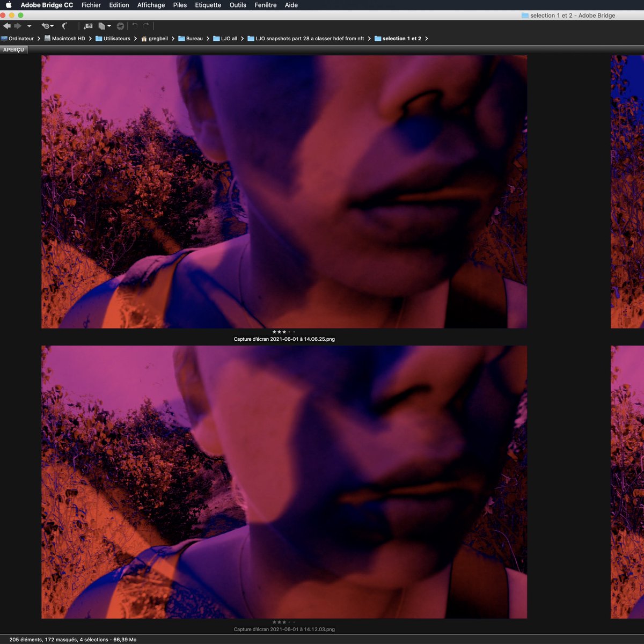644x644 pixels.
Task: Click filename Capture d'écran 2021-06-01 à 14.06.25.png
Action: coord(284,339)
